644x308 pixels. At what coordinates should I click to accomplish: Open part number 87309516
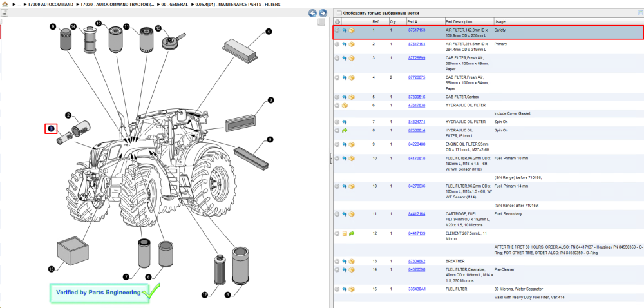point(417,97)
